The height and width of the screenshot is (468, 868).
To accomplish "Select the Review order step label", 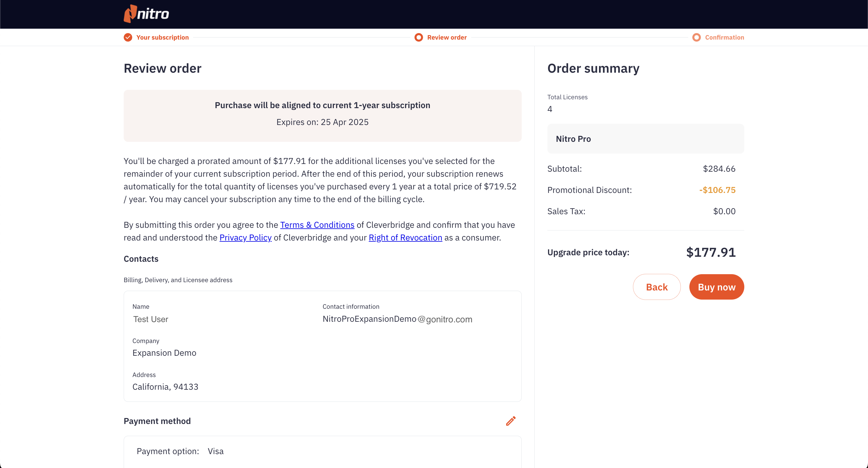I will point(446,38).
